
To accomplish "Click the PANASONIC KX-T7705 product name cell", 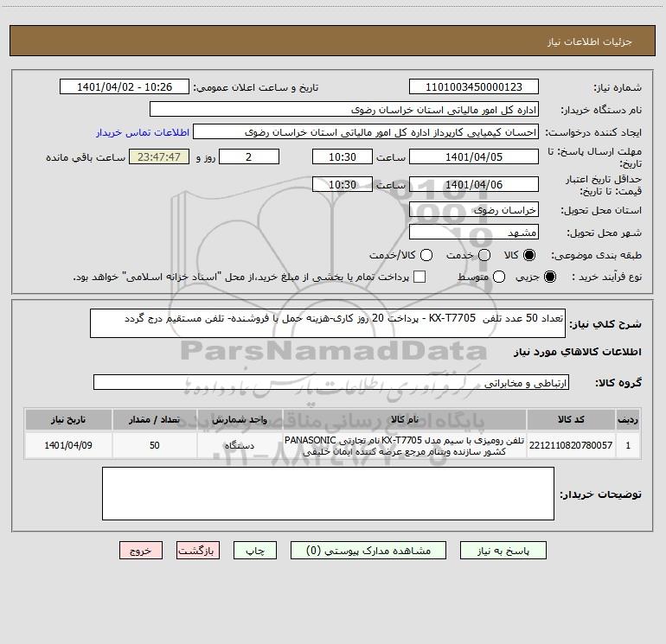I will pos(405,446).
